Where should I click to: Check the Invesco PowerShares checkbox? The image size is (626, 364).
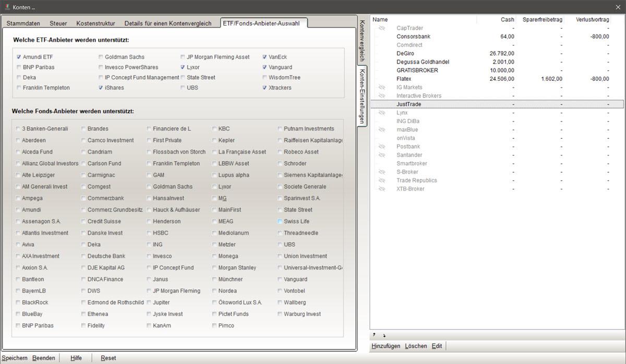click(101, 67)
